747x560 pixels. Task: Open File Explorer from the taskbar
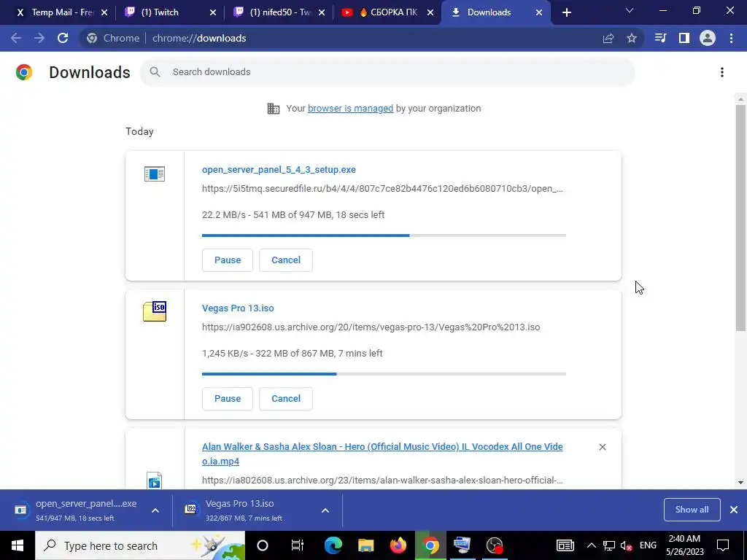(366, 545)
